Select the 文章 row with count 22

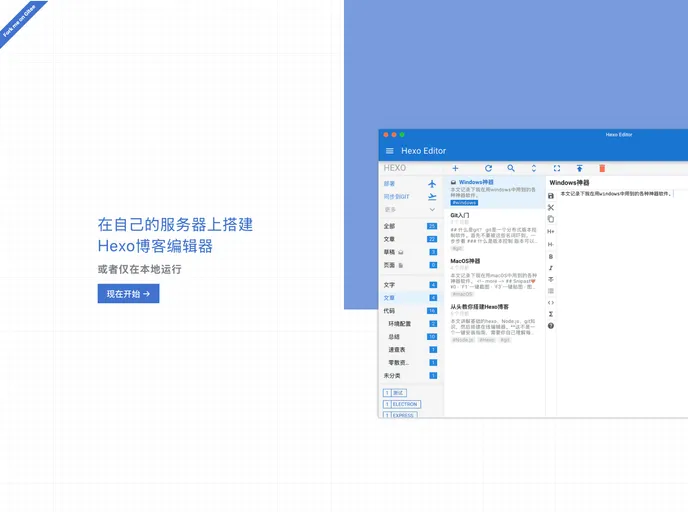pos(410,239)
